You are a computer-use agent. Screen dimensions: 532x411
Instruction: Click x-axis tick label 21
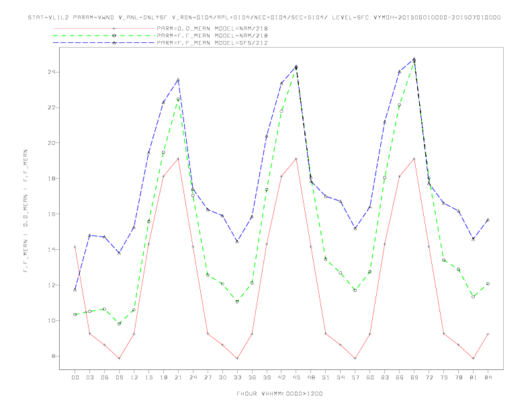pyautogui.click(x=178, y=377)
